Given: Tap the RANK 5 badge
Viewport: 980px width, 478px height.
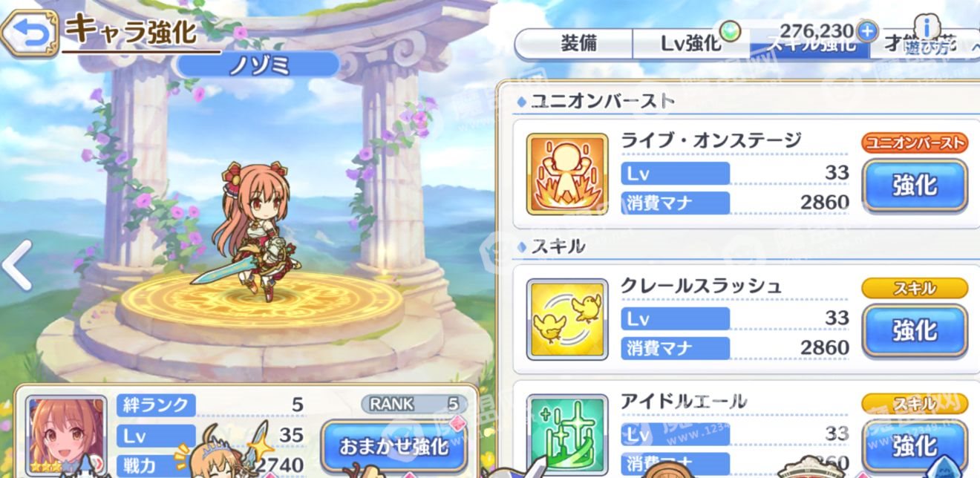Looking at the screenshot, I should click(414, 404).
